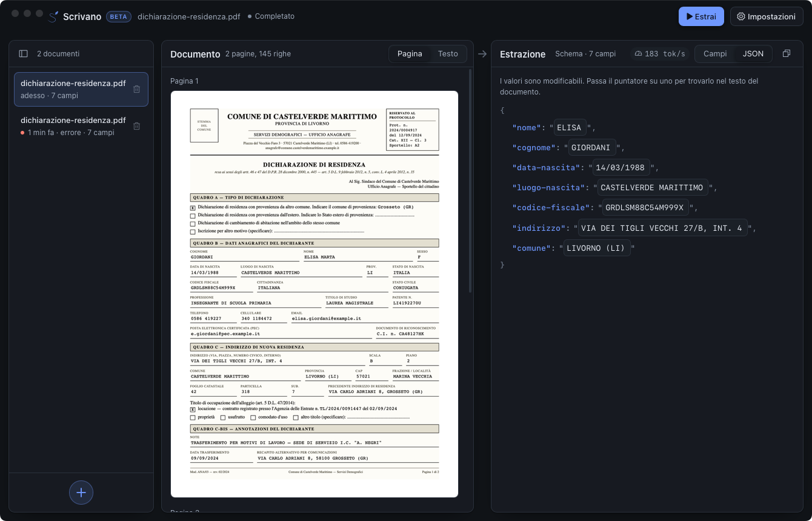Viewport: 812px width, 521px height.
Task: Click the arrow between Document and Extraction panels
Action: [482, 54]
